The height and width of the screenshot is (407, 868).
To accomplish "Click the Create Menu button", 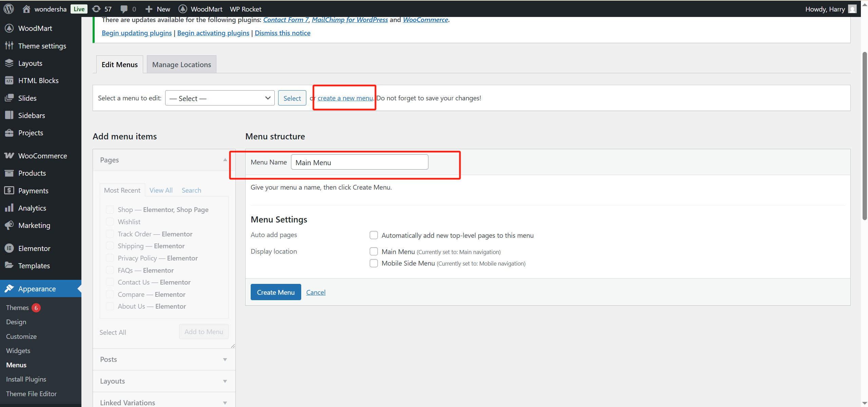I will (x=275, y=292).
